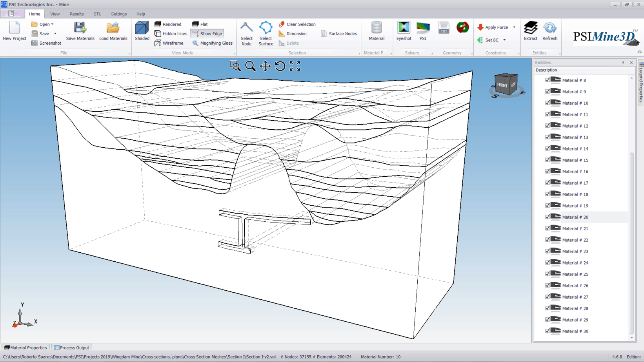Toggle Show Edge option
Screen dimensions: 644x362
click(x=207, y=34)
